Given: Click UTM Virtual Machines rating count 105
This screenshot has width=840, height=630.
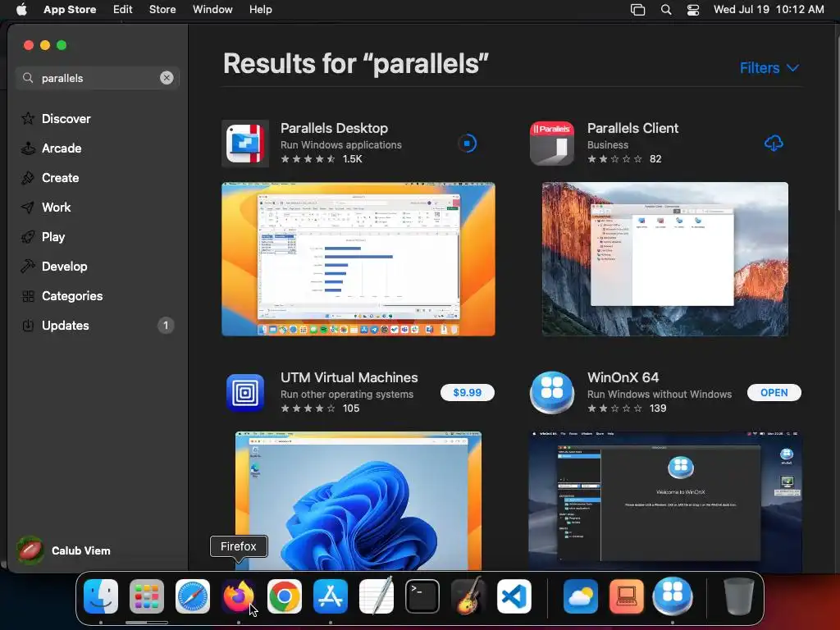Looking at the screenshot, I should [x=351, y=409].
